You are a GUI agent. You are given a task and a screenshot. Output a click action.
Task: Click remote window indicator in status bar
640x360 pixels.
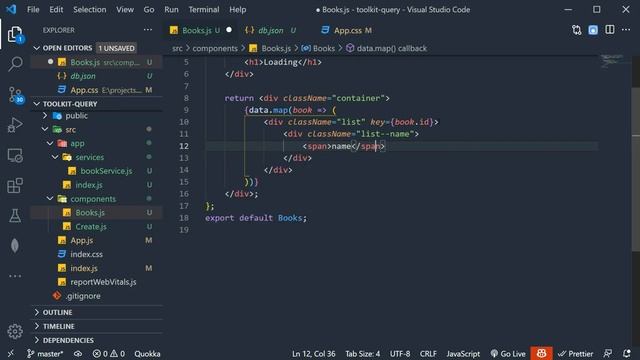(11, 353)
